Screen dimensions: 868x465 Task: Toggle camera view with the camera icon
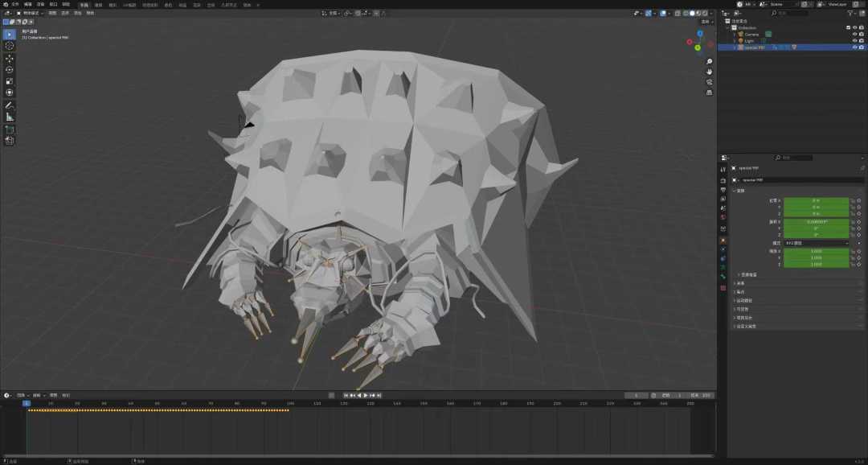709,82
